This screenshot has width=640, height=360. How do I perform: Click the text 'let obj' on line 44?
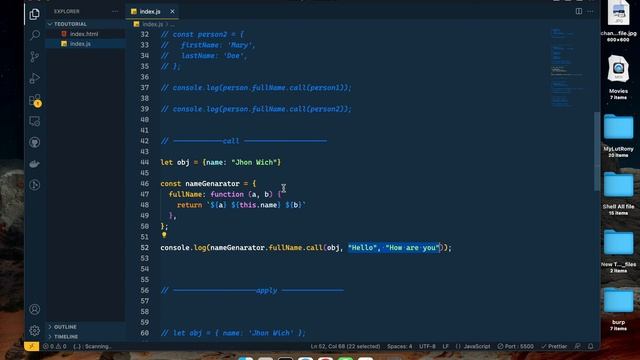[175, 162]
